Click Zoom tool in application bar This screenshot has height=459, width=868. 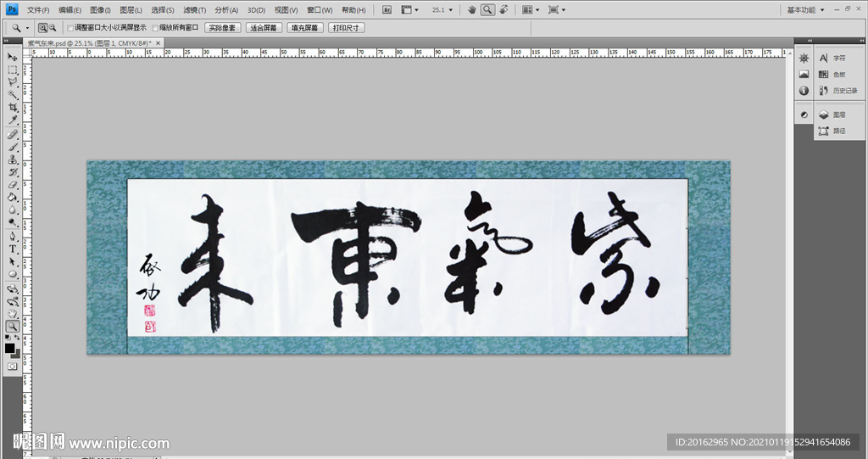[x=487, y=10]
